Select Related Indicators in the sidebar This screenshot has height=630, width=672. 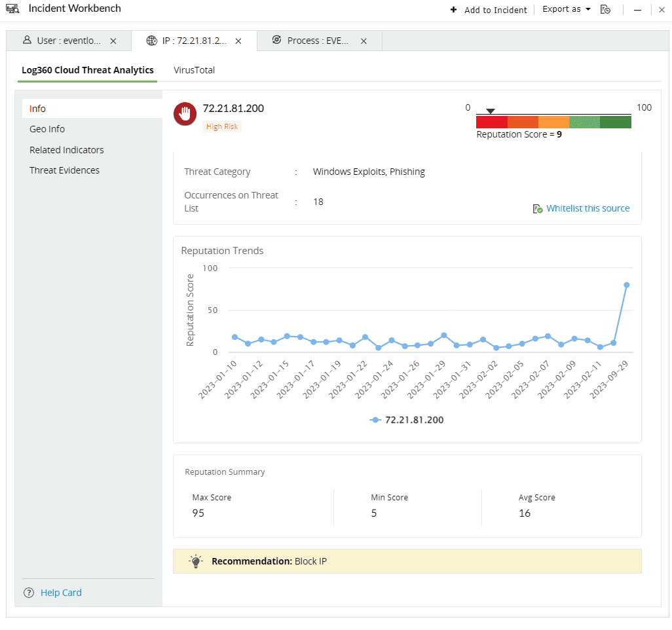tap(66, 149)
